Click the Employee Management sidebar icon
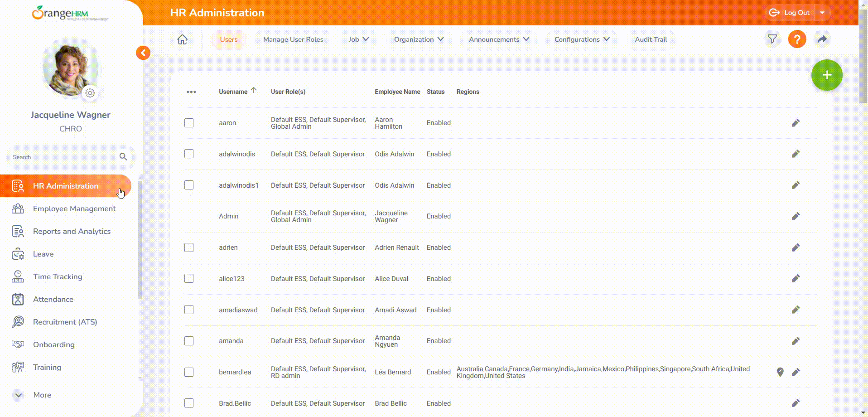This screenshot has height=417, width=868. pos(18,208)
